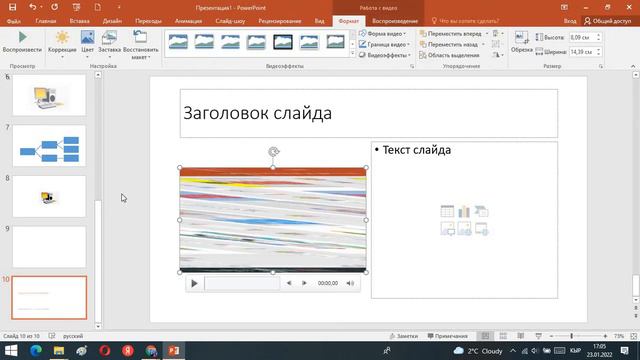
Task: Select slide 8 thumbnail
Action: click(49, 196)
